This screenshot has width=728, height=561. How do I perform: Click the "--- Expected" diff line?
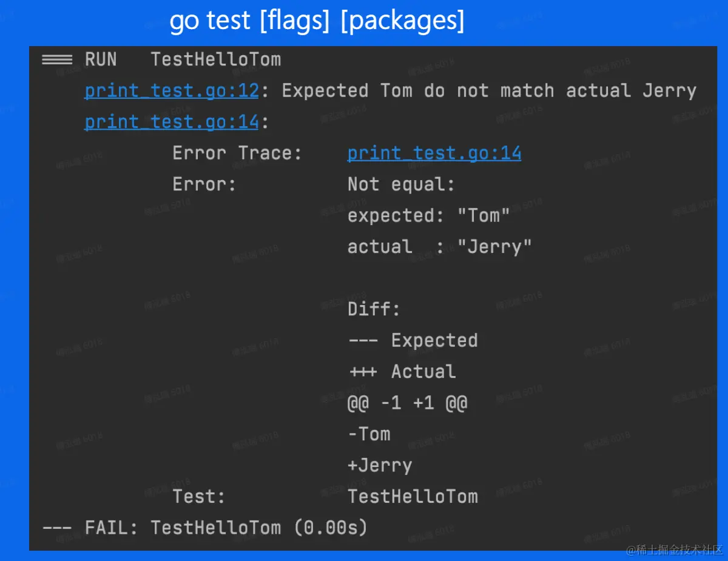[x=413, y=340]
